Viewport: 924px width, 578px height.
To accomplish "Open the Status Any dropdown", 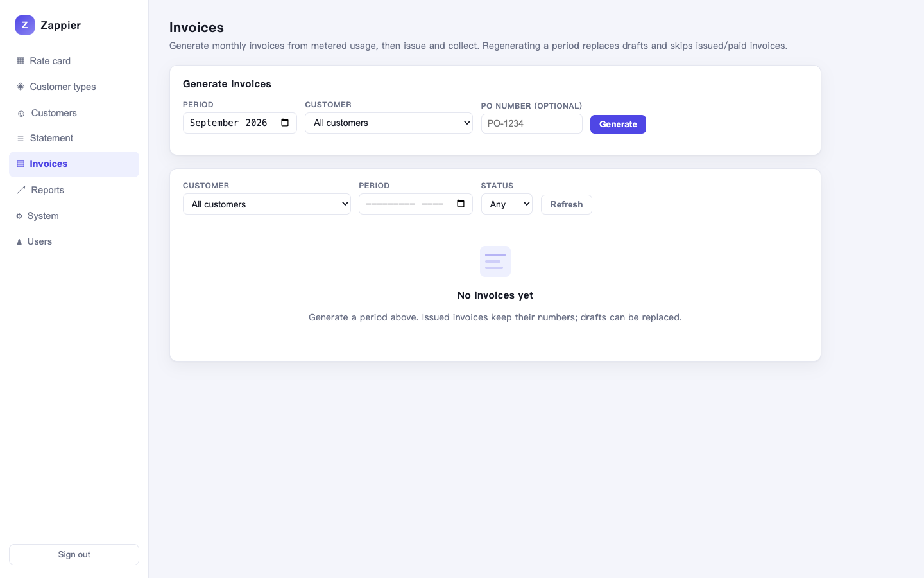I will (x=507, y=204).
